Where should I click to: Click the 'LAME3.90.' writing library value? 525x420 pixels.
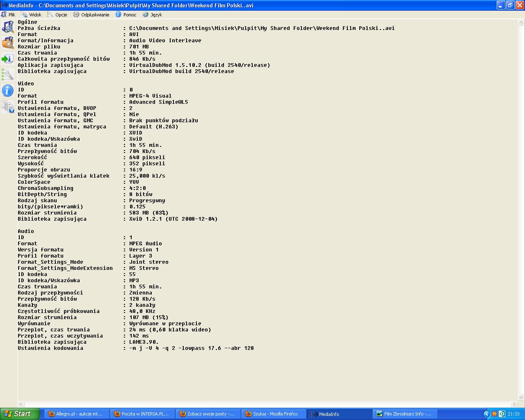click(144, 342)
